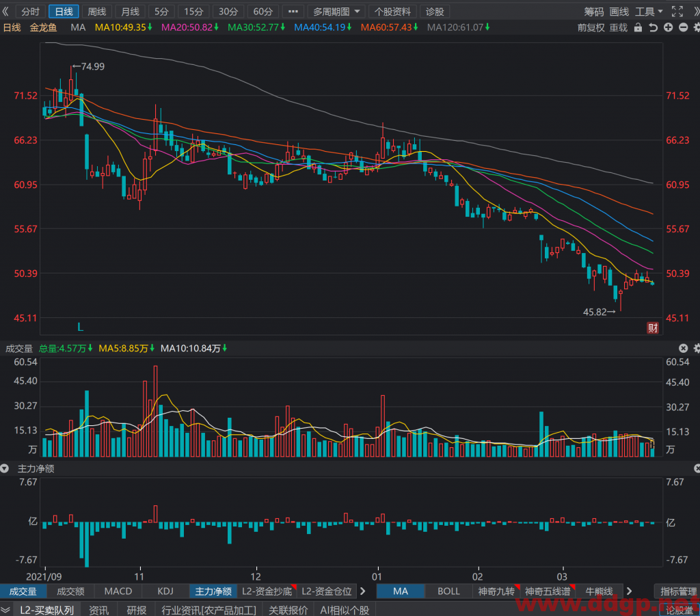The image size is (700, 616).
Task: Open main chart settings gear
Action: pyautogui.click(x=697, y=27)
